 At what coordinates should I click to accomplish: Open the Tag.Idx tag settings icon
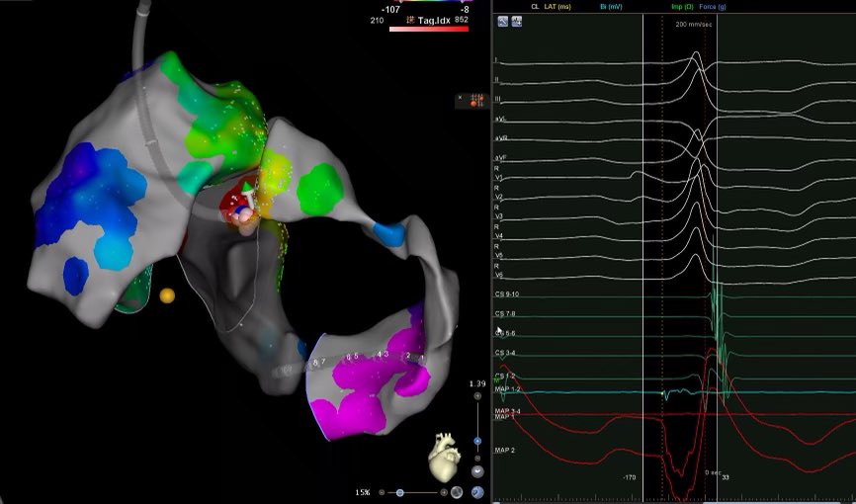click(x=411, y=19)
